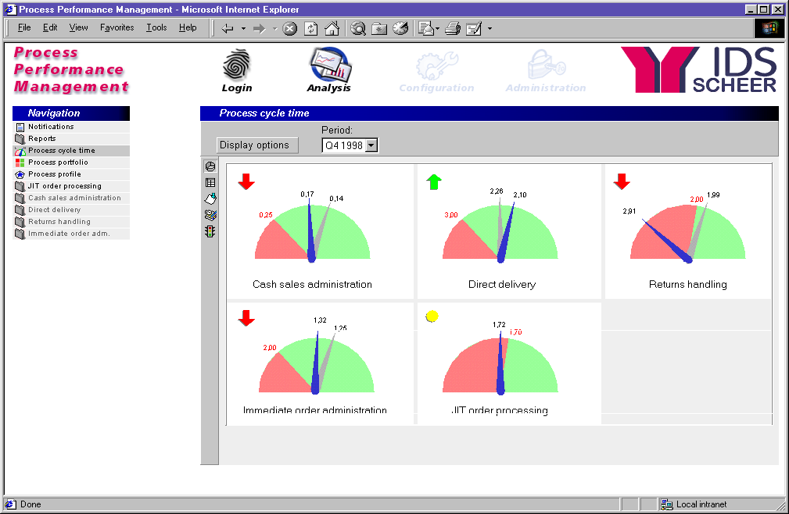The width and height of the screenshot is (789, 514).
Task: Click the Direct delivery gauge
Action: [x=500, y=232]
